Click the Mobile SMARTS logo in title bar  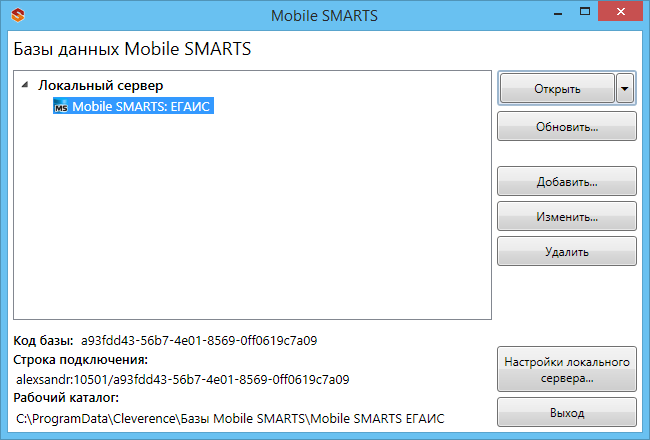[x=18, y=15]
